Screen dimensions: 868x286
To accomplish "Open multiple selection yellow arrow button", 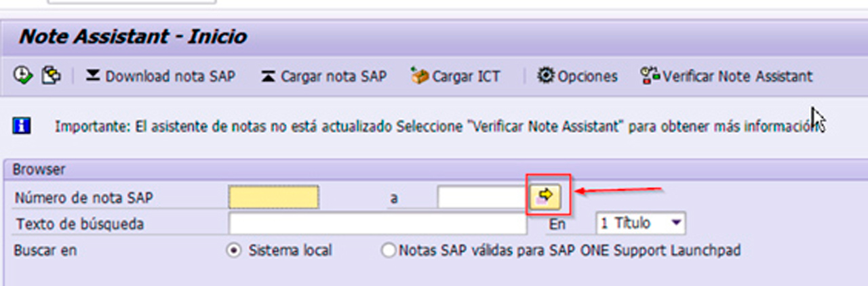I will [x=546, y=197].
